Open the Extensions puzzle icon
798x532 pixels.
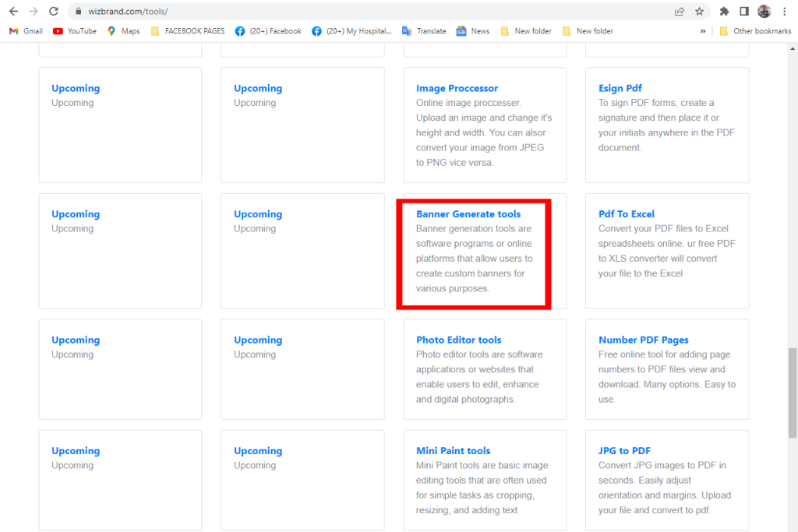[724, 12]
